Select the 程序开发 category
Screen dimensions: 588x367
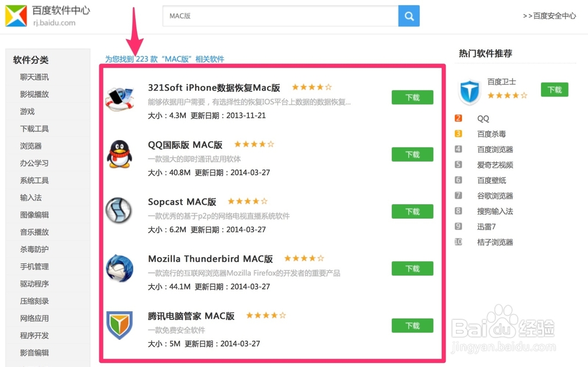[x=35, y=336]
